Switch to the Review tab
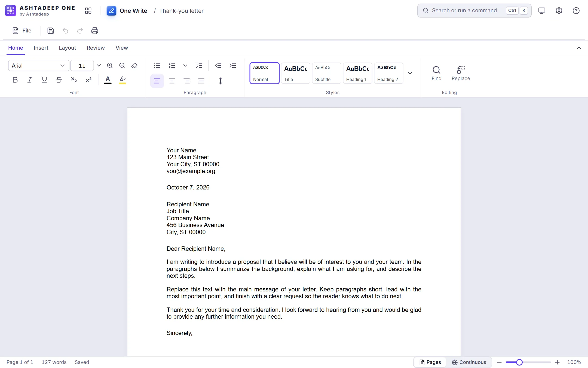The height and width of the screenshot is (368, 588). [x=96, y=48]
